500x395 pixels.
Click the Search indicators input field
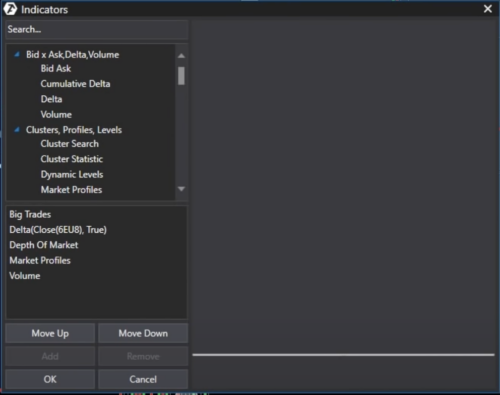point(97,30)
